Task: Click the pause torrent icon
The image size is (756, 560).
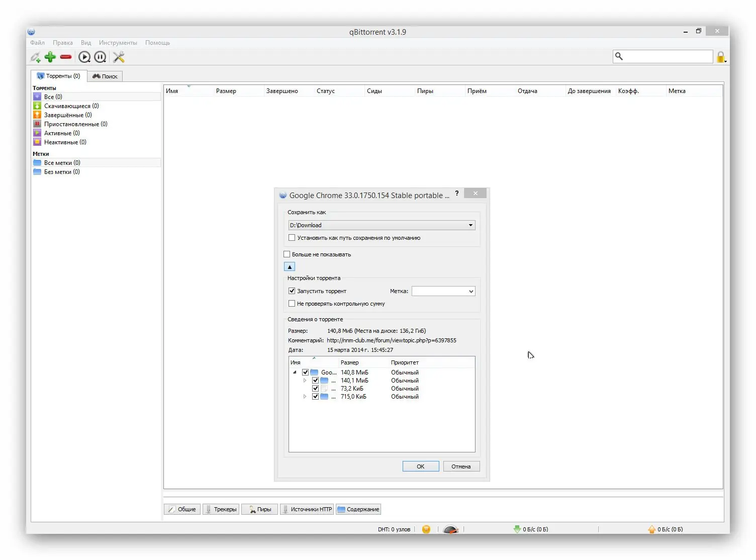Action: pyautogui.click(x=100, y=57)
